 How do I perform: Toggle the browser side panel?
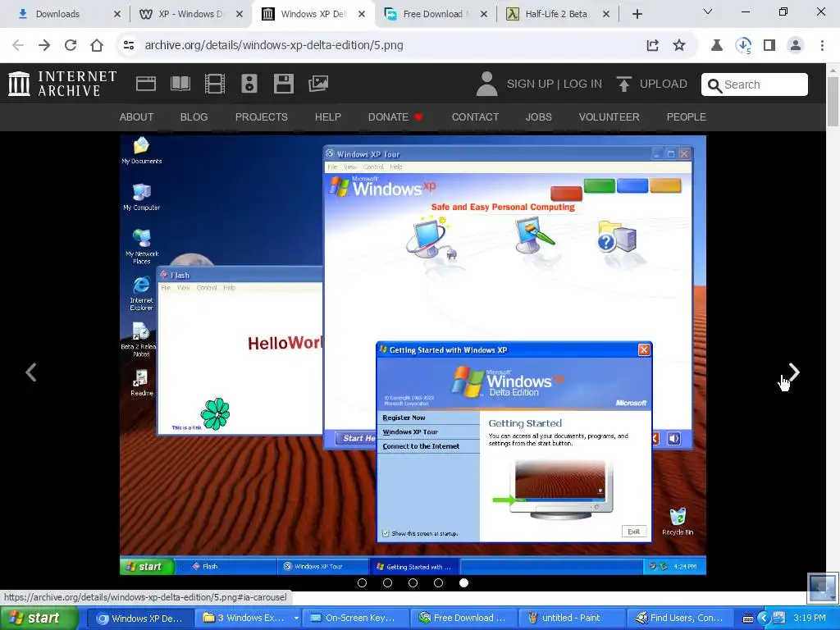pyautogui.click(x=769, y=45)
